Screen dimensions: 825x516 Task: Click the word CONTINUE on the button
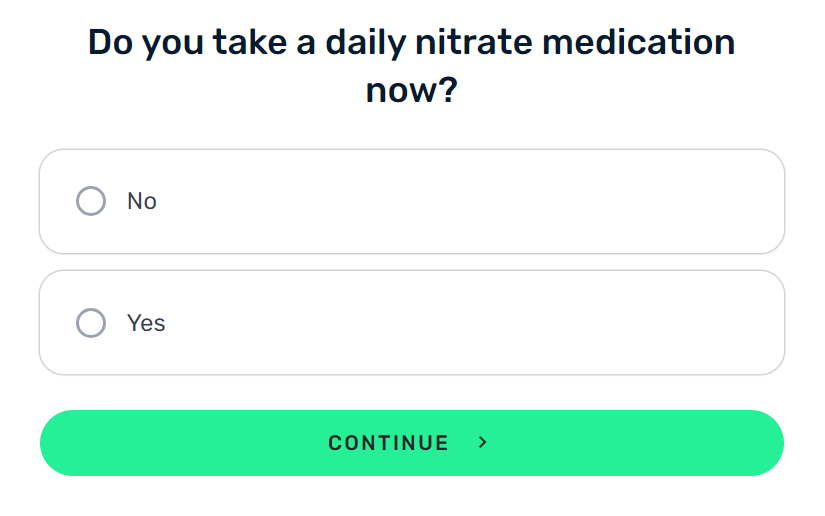[388, 443]
